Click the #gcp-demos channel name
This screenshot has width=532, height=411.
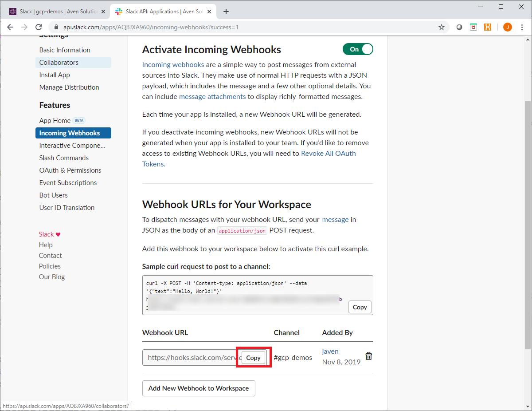(293, 358)
